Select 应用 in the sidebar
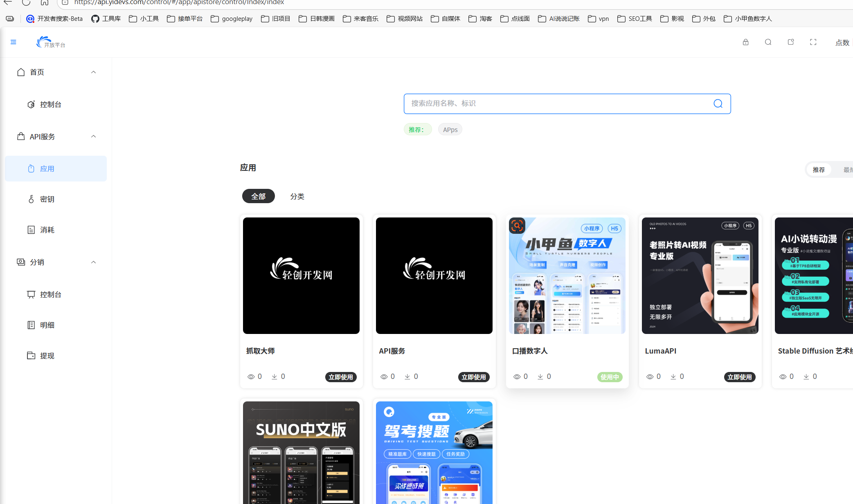The width and height of the screenshot is (853, 504). point(56,168)
